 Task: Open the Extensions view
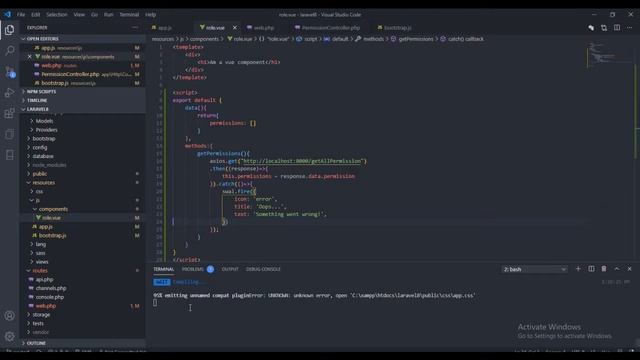click(x=9, y=113)
